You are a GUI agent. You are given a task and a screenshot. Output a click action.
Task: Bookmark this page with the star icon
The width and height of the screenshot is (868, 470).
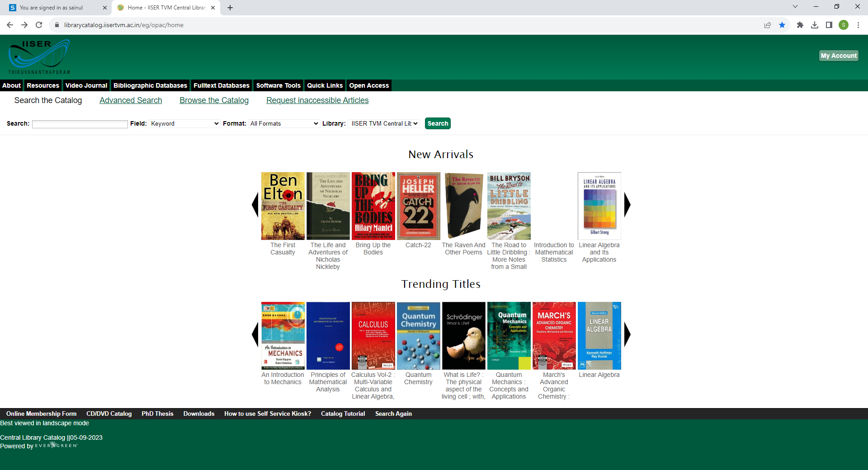tap(783, 25)
